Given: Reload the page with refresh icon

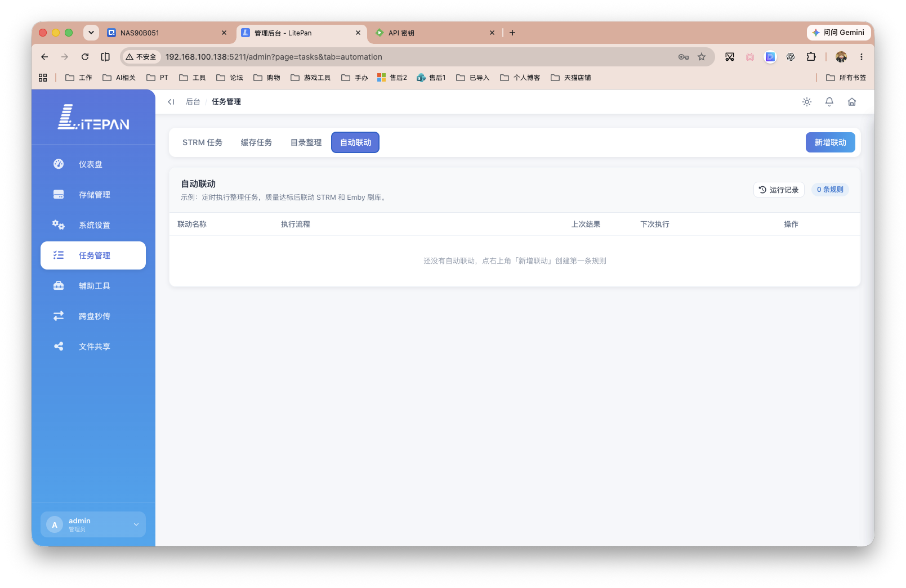Looking at the screenshot, I should click(x=85, y=57).
